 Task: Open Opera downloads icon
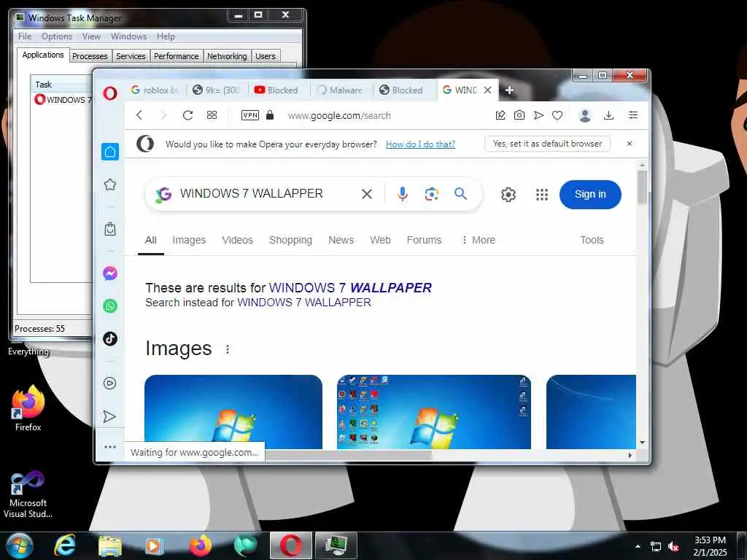(608, 115)
